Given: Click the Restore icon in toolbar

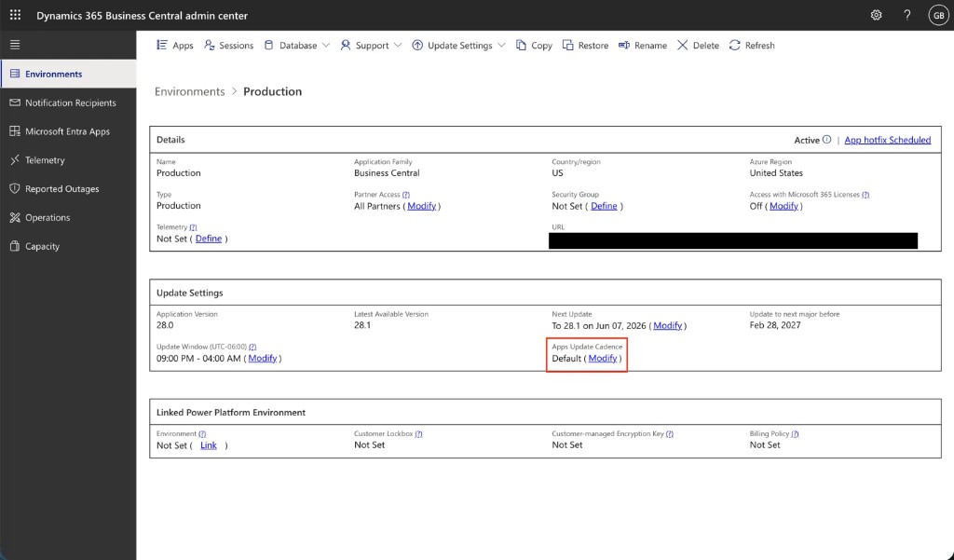Looking at the screenshot, I should pyautogui.click(x=567, y=45).
